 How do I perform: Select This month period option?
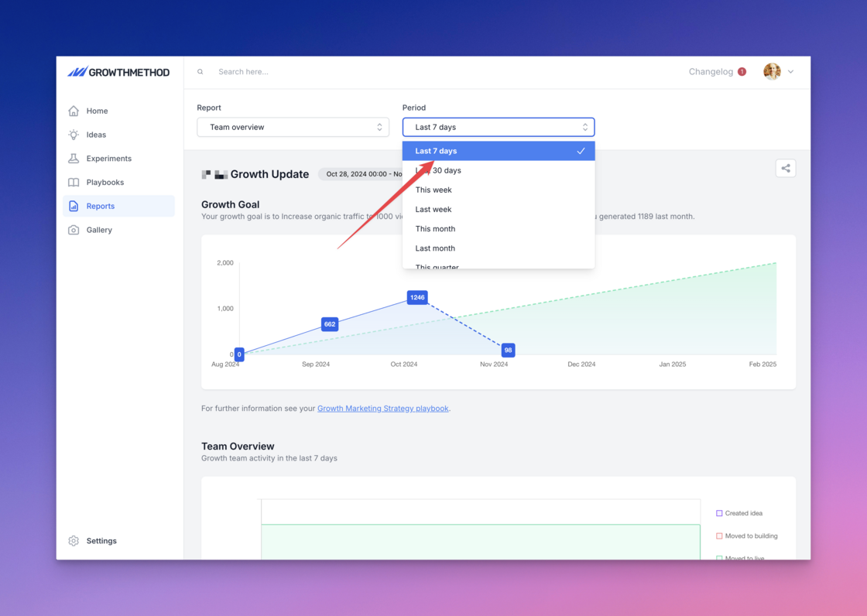point(499,228)
